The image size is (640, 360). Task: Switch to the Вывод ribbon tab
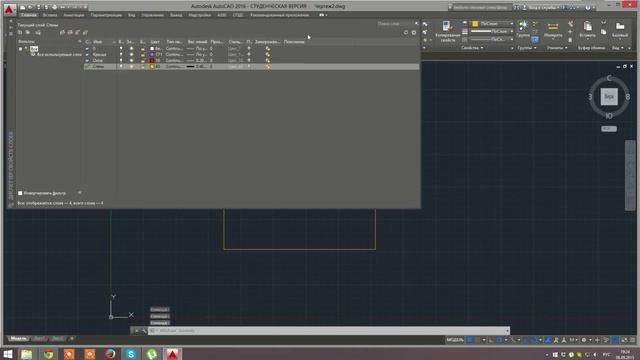click(x=176, y=15)
